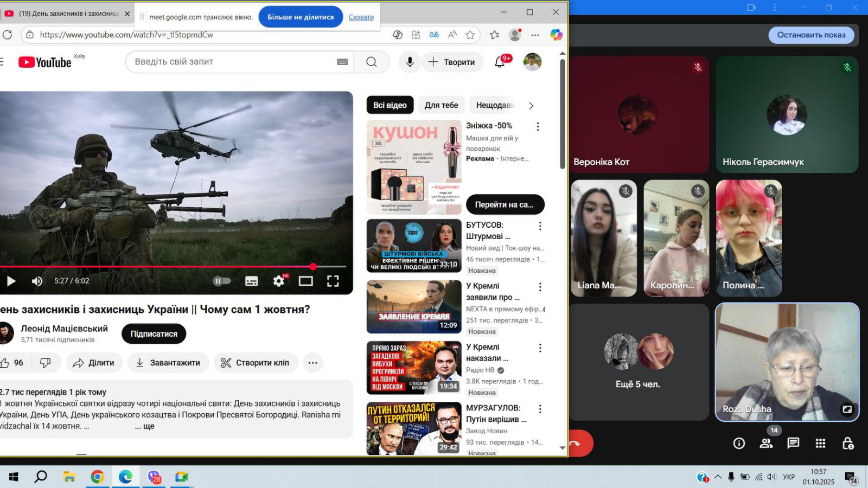
Task: Open video player settings gear
Action: [279, 281]
